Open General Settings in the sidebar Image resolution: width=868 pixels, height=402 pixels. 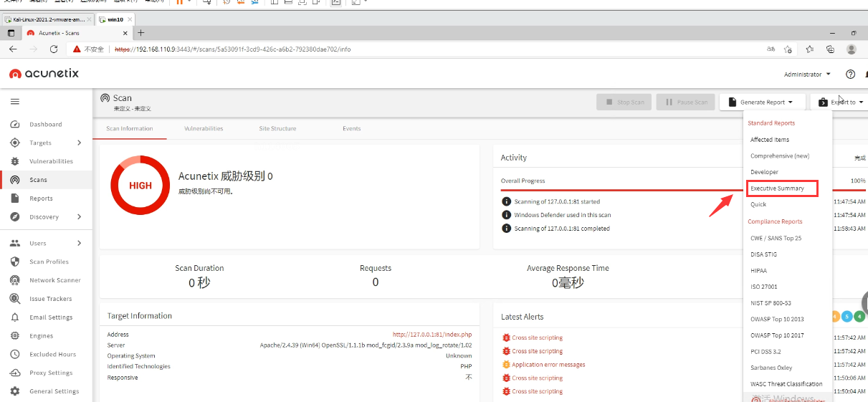click(x=54, y=392)
